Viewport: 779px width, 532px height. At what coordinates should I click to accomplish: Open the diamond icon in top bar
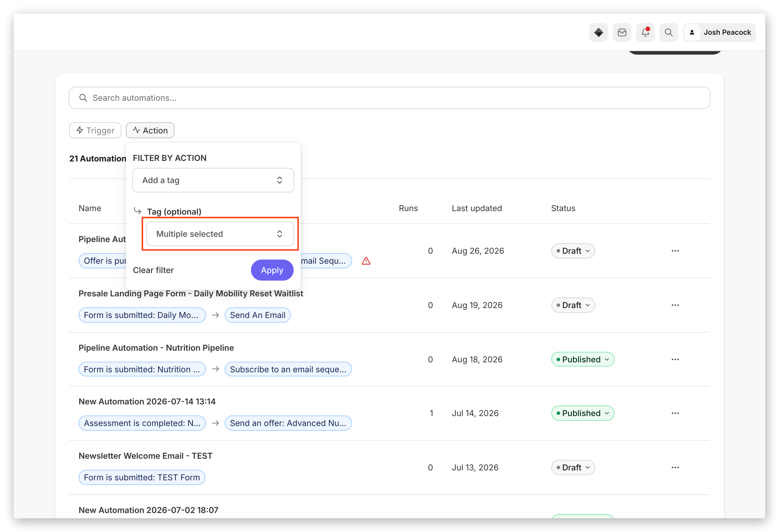(598, 32)
